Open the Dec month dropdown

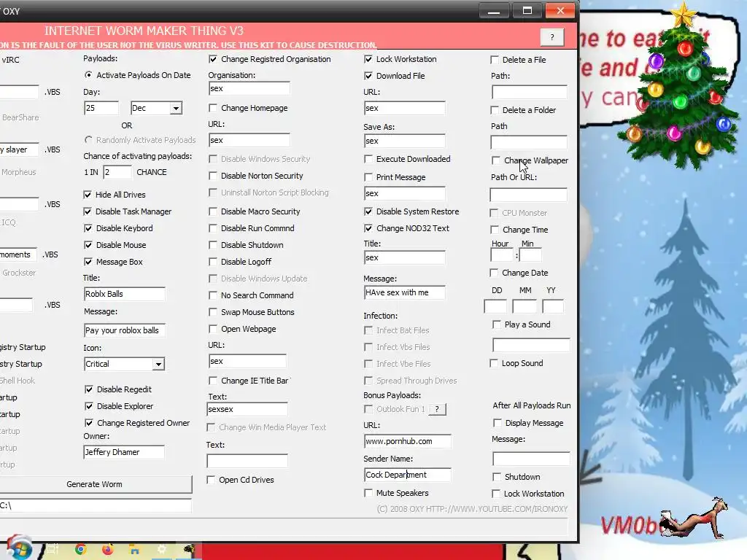[176, 108]
